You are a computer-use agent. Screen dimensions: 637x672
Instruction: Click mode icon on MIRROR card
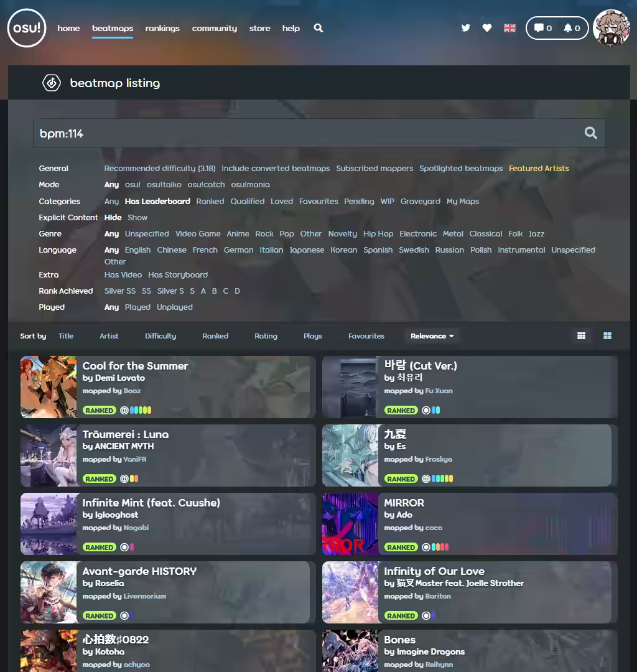426,548
